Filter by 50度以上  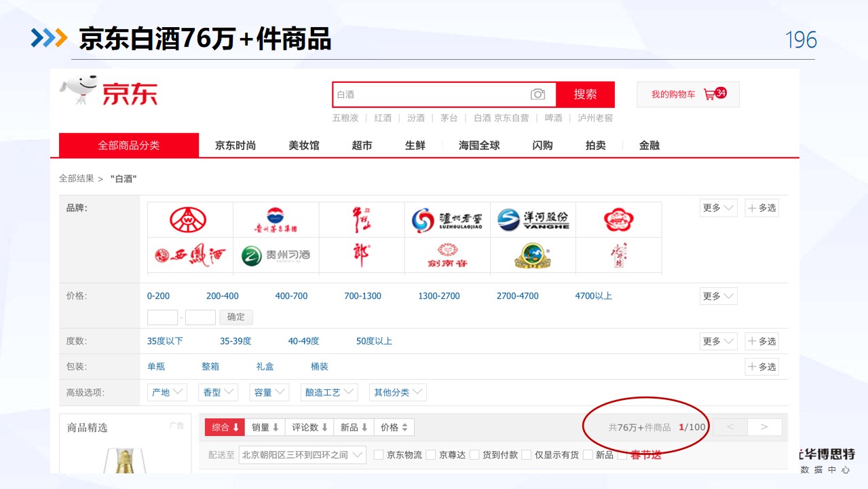(375, 341)
